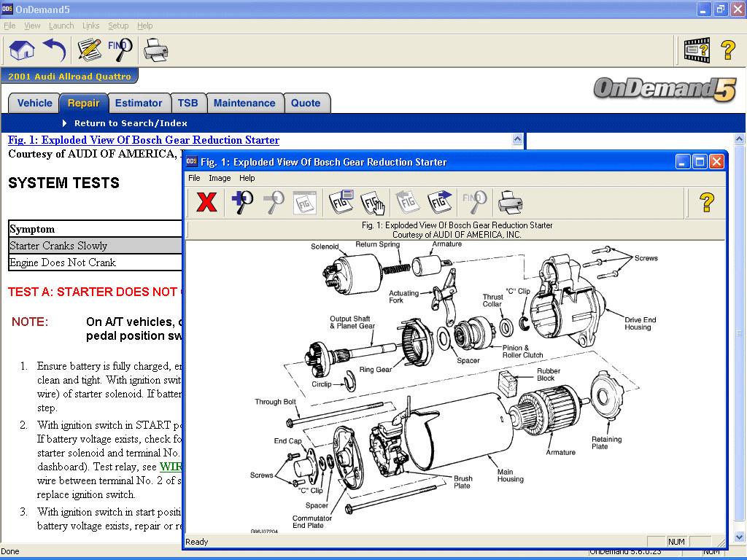Viewport: 747px width, 560px height.
Task: Open the Launch menu
Action: pyautogui.click(x=61, y=26)
